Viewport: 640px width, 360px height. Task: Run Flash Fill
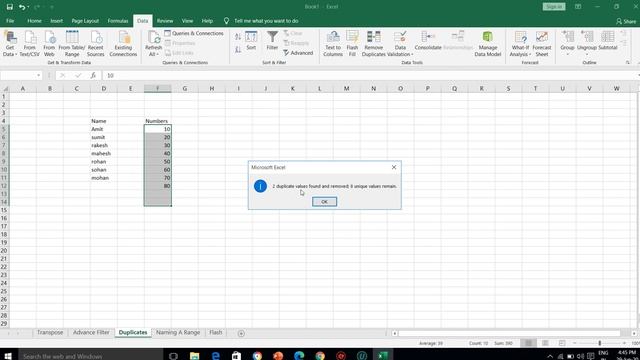pyautogui.click(x=352, y=44)
